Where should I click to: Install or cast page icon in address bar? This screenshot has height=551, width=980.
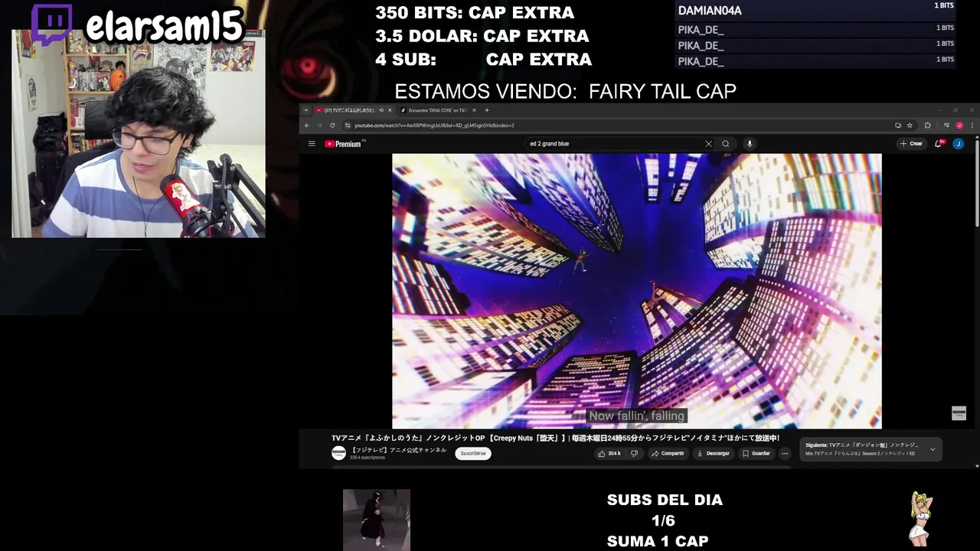898,126
